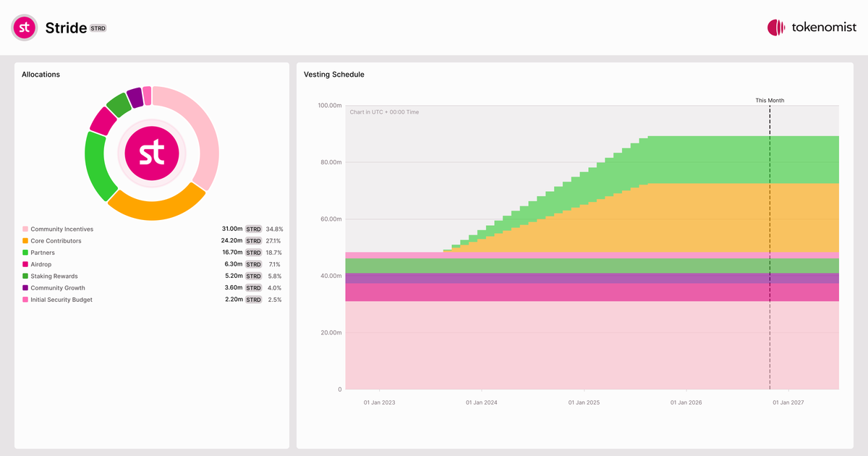Click the STRD ticker badge beside Stride
Screen dimensions: 868x456
98,28
